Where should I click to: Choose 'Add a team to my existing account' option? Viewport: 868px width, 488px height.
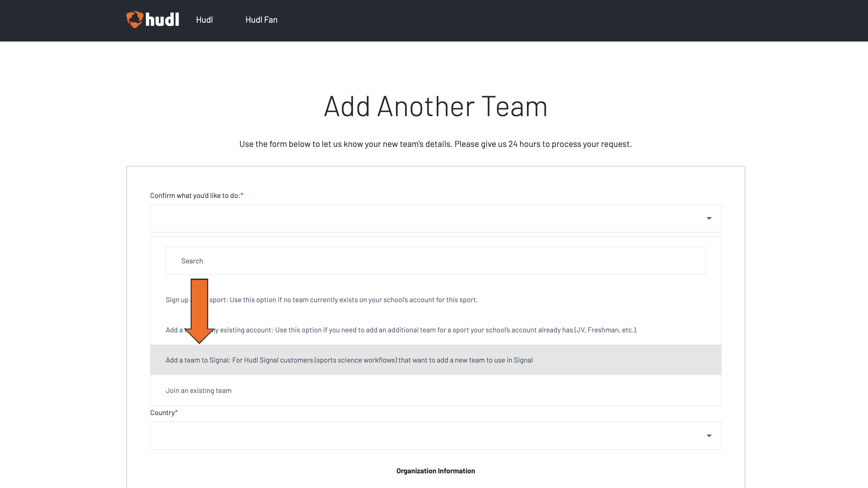click(x=435, y=330)
